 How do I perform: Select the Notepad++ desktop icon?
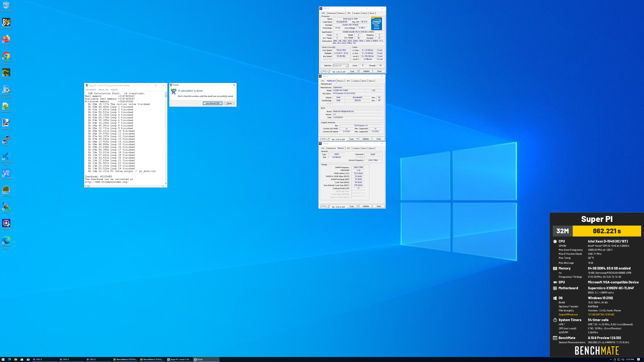pos(6,107)
